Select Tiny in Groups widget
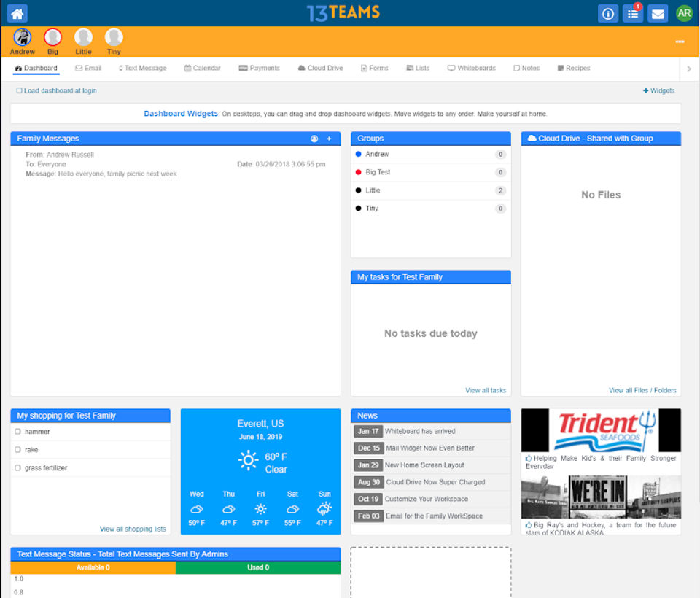This screenshot has width=700, height=598. (x=431, y=209)
